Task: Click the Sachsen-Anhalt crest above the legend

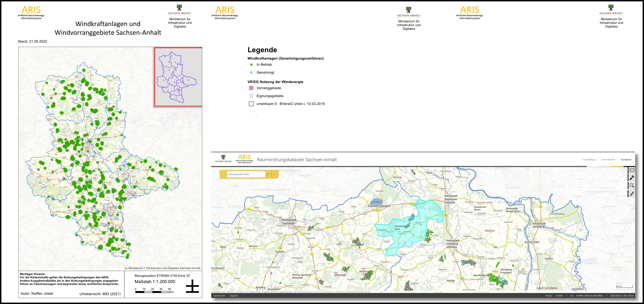Action: coord(409,12)
